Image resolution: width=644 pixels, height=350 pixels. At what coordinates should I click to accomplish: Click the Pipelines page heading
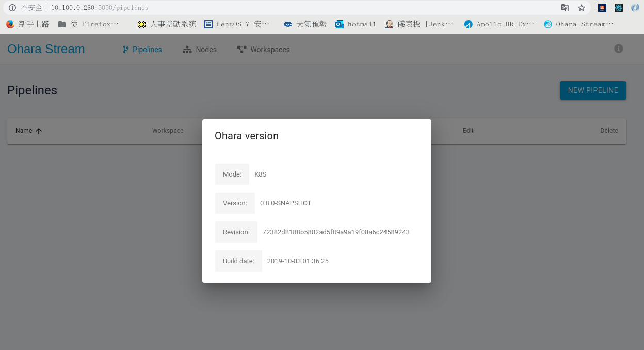tap(32, 90)
